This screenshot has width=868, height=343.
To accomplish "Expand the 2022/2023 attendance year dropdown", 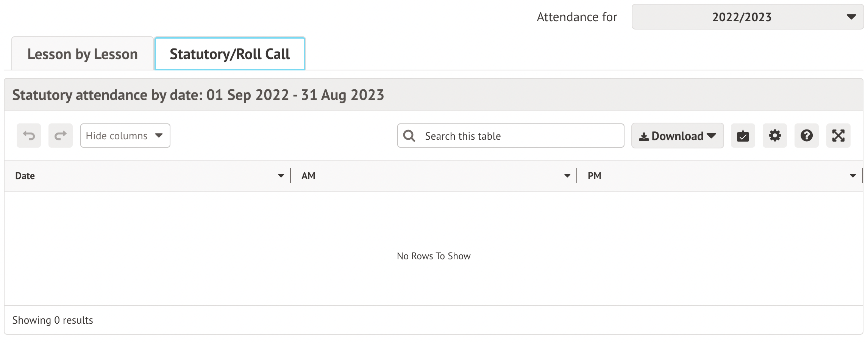I will (x=747, y=17).
